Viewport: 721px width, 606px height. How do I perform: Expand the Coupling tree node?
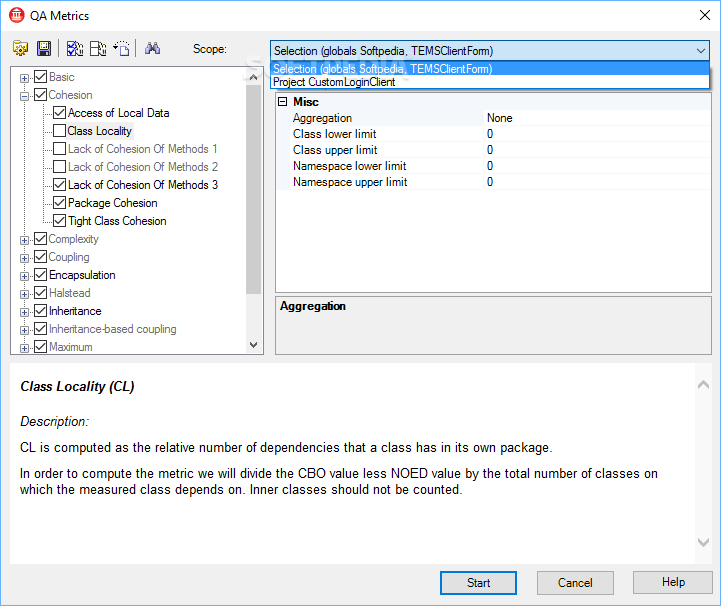click(24, 258)
